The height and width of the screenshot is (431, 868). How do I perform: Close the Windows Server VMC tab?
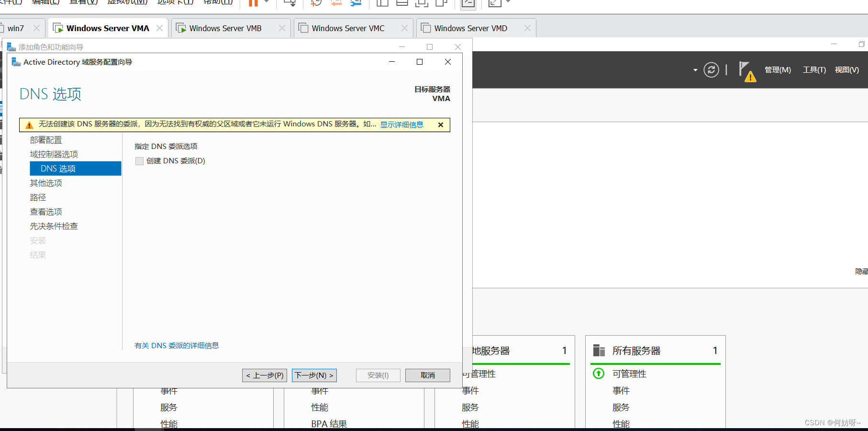click(x=404, y=28)
